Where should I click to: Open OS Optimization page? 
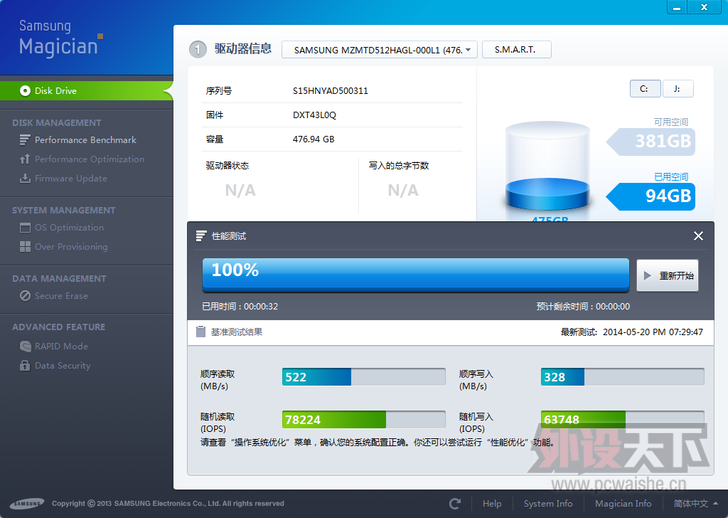click(69, 227)
